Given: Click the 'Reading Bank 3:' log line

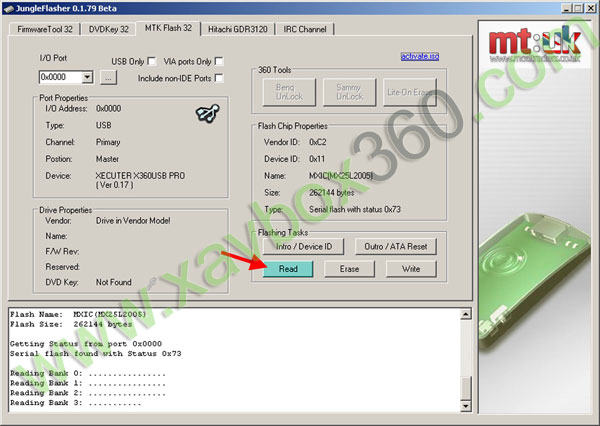Looking at the screenshot, I should pos(76,403).
